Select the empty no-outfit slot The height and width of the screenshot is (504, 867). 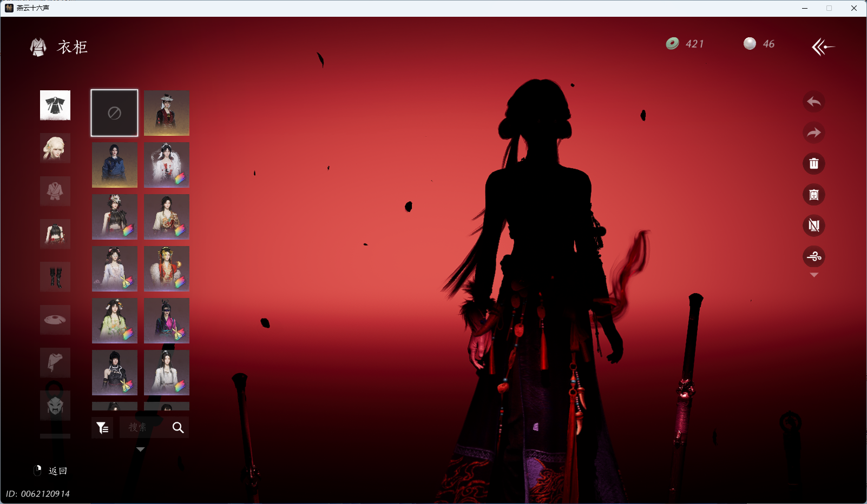(x=114, y=113)
